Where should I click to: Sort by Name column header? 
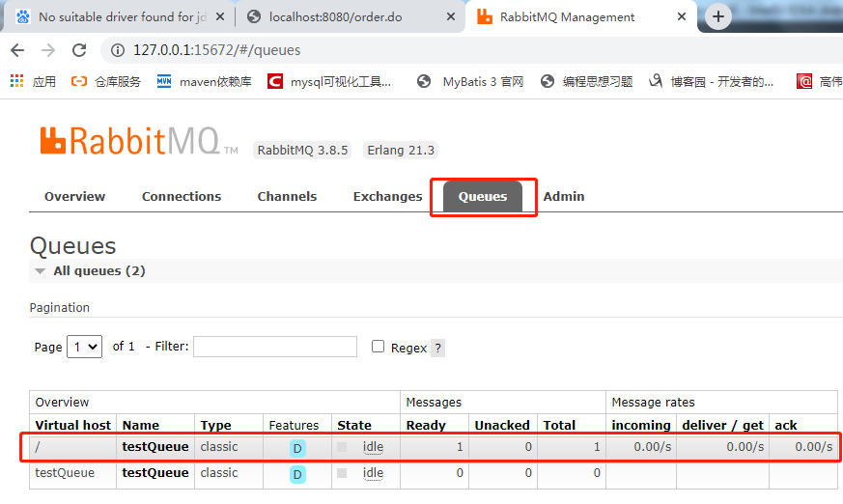[x=141, y=426]
